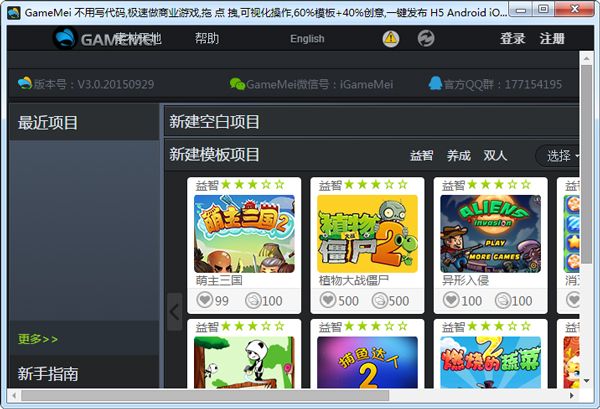
Task: Click 注册 to register account
Action: 552,39
